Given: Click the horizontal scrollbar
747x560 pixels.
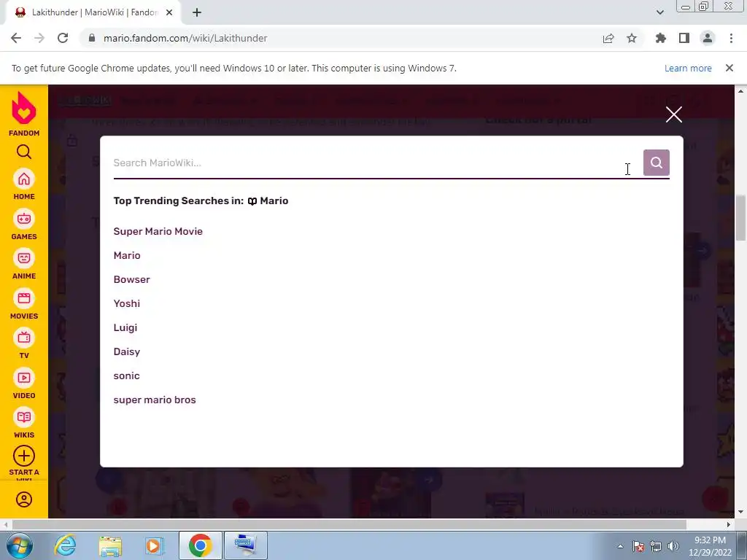Looking at the screenshot, I should click(349, 524).
